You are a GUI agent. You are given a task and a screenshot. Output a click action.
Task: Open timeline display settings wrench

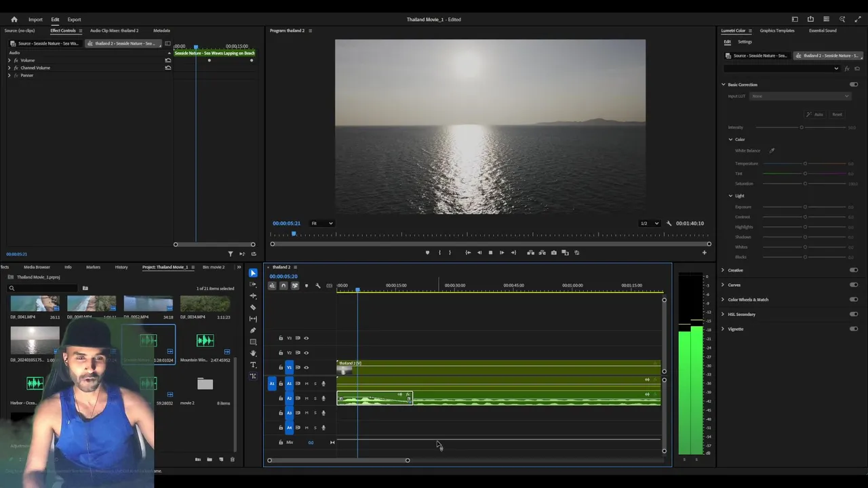tap(317, 286)
